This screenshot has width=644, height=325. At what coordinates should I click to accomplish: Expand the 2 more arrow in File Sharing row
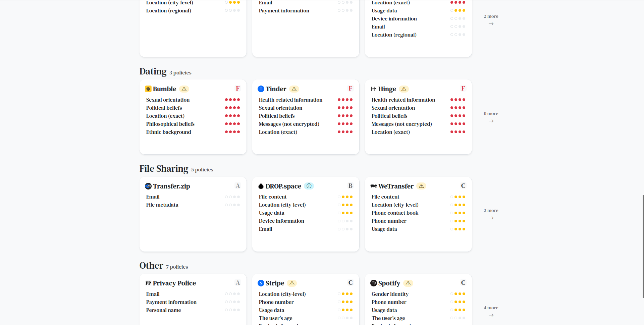(x=491, y=218)
